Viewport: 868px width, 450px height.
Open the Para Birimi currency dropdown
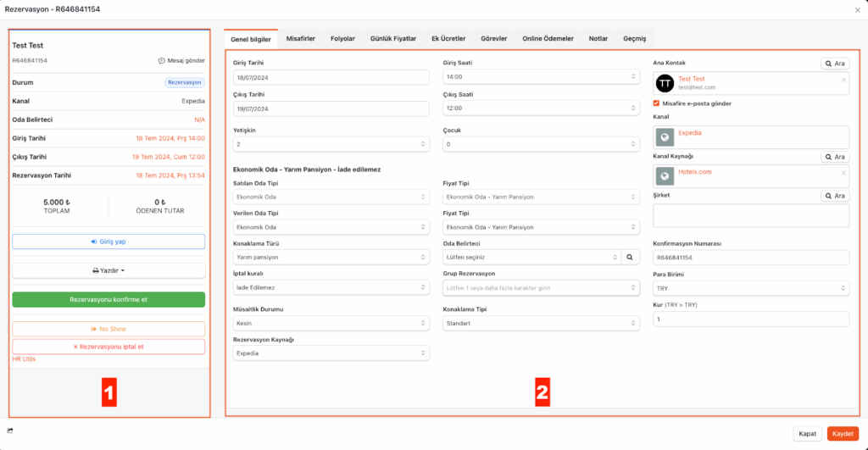click(750, 287)
